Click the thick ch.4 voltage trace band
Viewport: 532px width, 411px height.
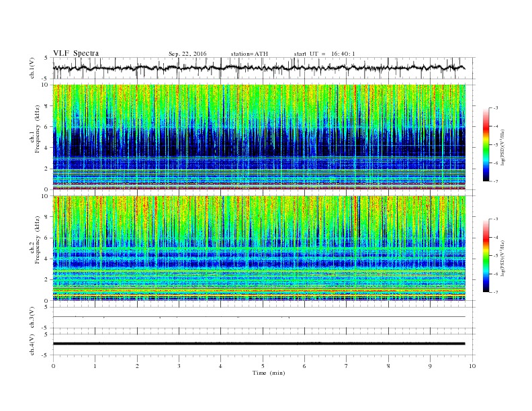click(x=259, y=344)
